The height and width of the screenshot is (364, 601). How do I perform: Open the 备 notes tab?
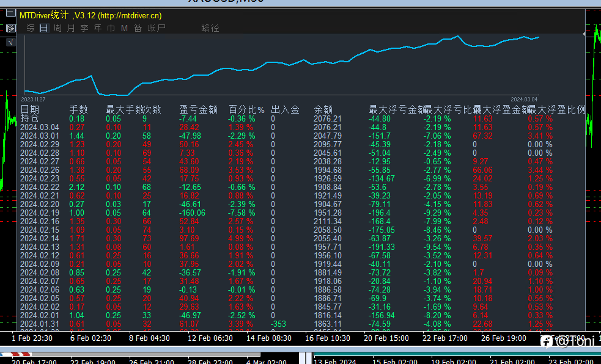point(138,28)
